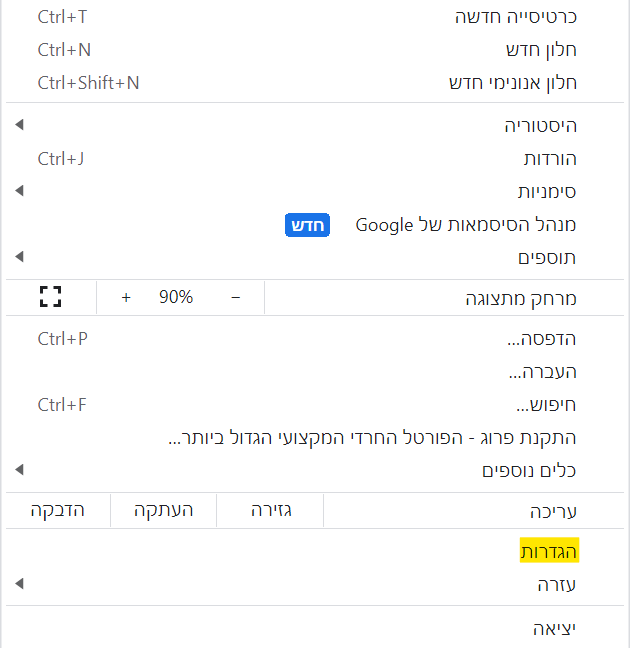
Task: Open הורדות downloads entry
Action: [x=550, y=158]
